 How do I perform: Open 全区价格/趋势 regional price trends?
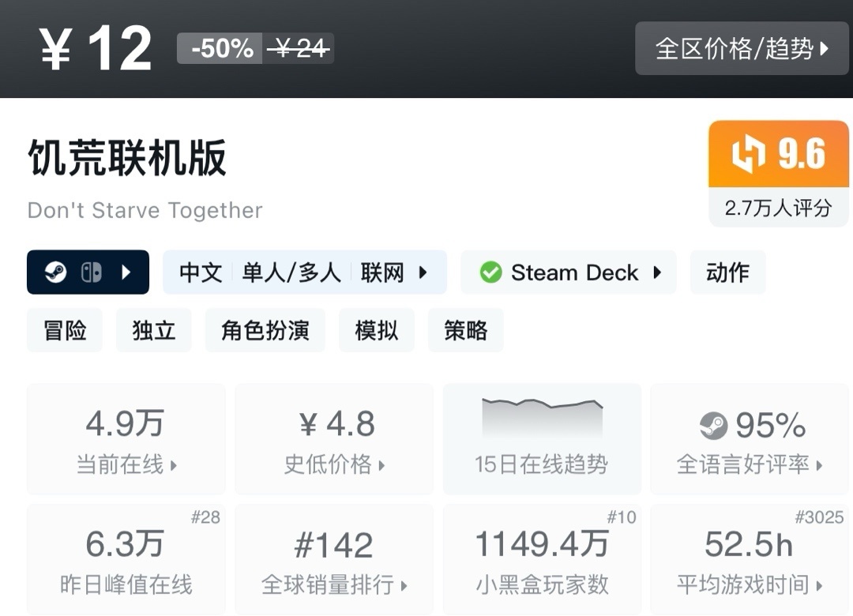click(x=742, y=49)
